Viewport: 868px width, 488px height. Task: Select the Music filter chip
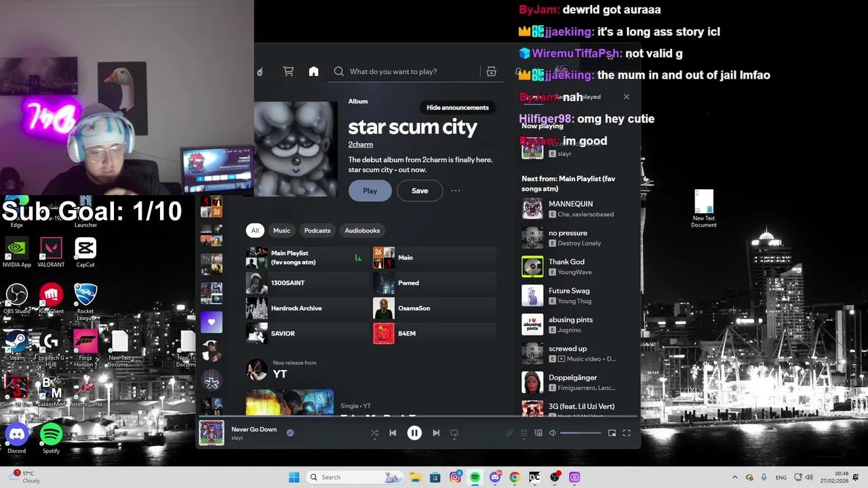[x=281, y=230]
